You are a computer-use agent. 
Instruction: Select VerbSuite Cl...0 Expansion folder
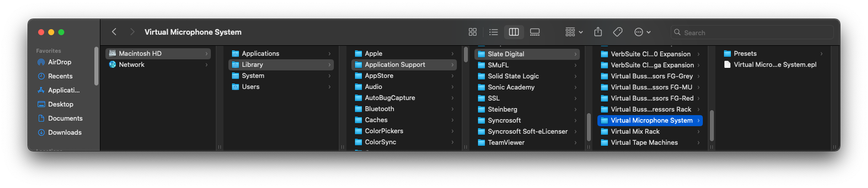(650, 54)
